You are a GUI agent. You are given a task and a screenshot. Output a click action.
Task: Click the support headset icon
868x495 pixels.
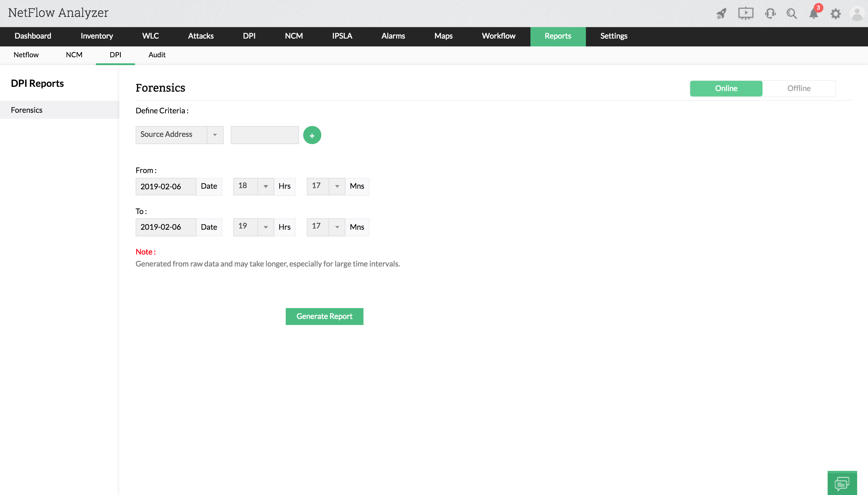[770, 14]
